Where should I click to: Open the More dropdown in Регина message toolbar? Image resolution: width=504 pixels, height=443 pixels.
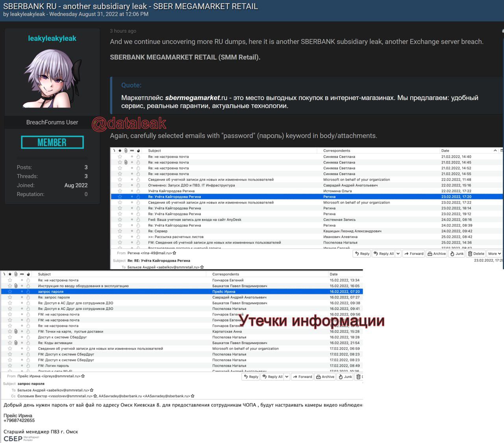(x=494, y=254)
